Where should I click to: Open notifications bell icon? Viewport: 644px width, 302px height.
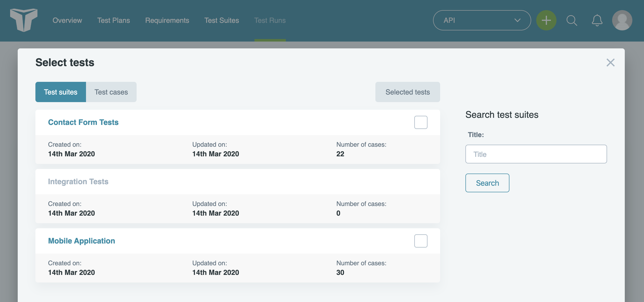coord(597,20)
